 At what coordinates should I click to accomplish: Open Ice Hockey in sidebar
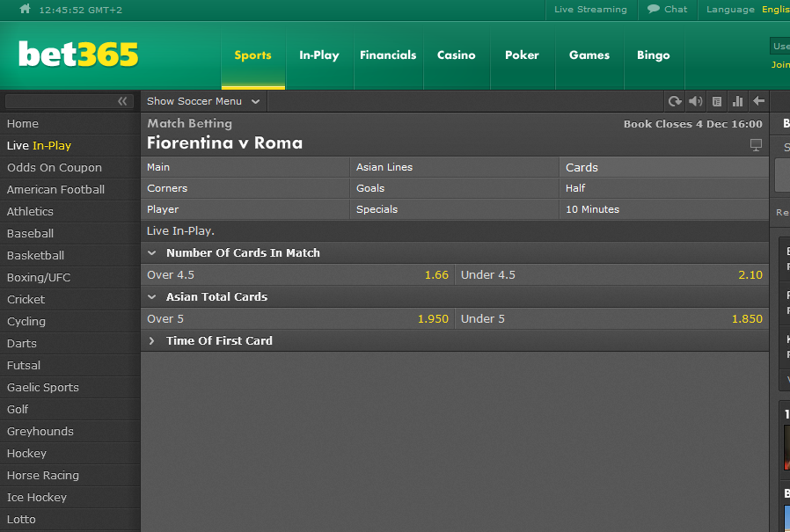click(70, 497)
